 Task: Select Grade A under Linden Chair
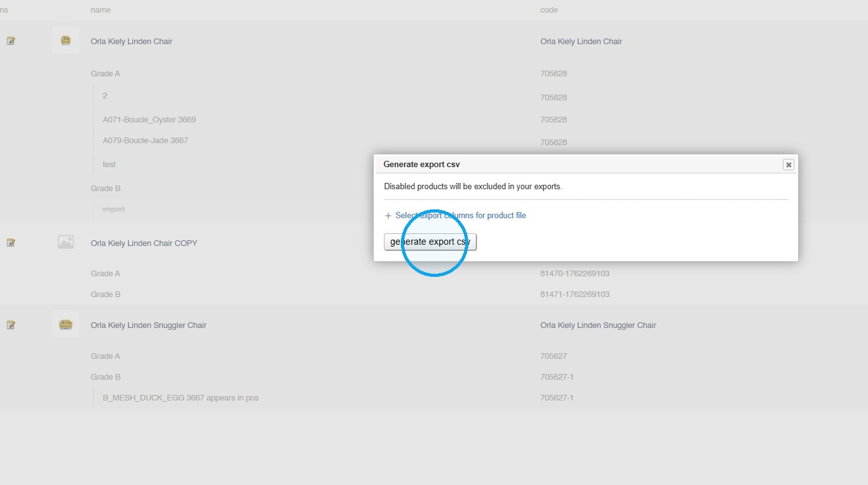pos(105,74)
